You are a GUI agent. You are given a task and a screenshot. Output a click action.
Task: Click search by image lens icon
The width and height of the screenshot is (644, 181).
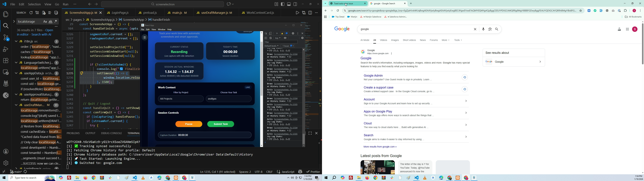[x=490, y=29]
